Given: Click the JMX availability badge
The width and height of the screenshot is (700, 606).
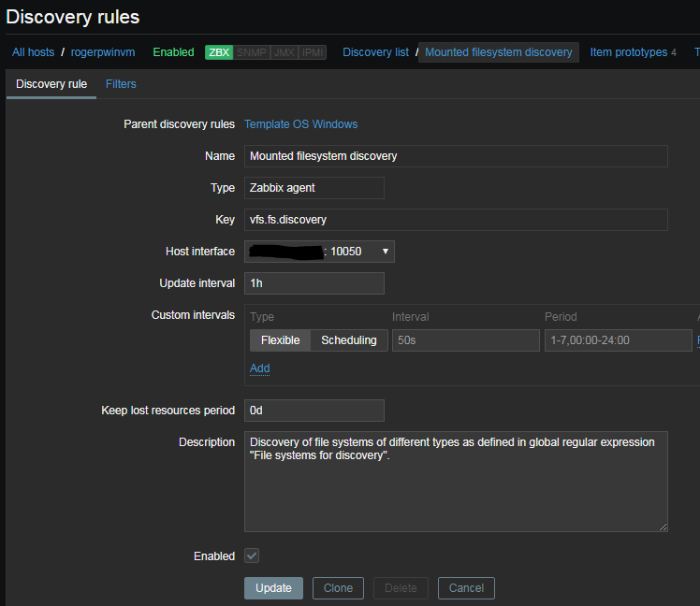Looking at the screenshot, I should coord(284,52).
